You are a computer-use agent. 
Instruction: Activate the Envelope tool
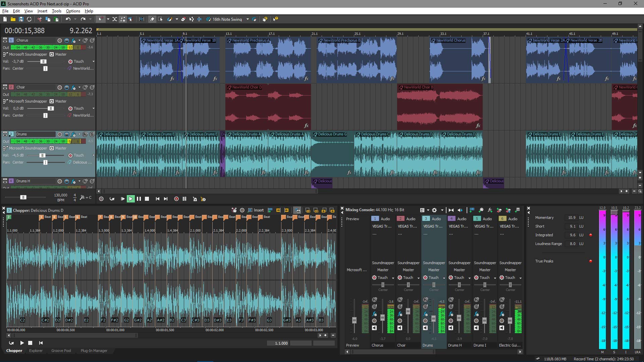pos(191,19)
